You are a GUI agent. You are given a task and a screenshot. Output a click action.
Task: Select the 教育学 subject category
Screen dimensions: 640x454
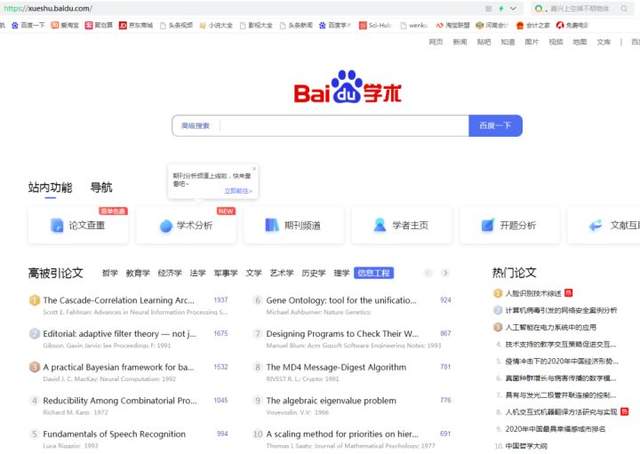click(138, 273)
